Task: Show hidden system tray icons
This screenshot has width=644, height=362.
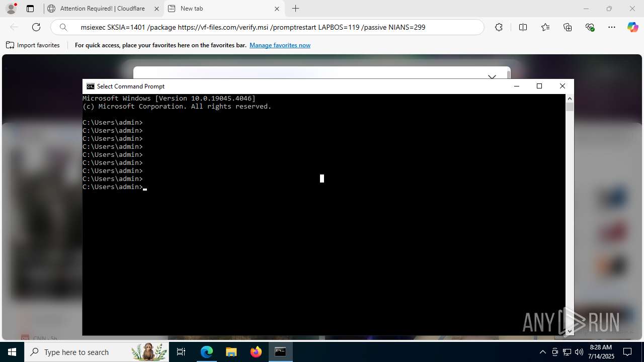Action: tap(542, 352)
